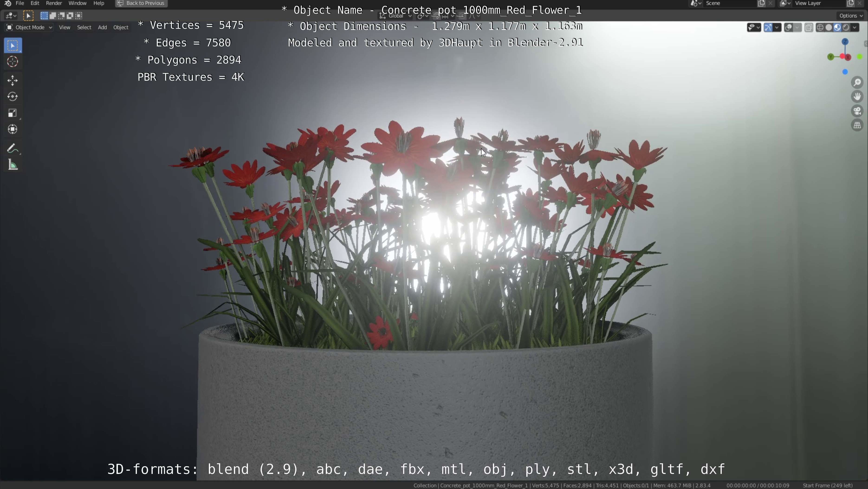This screenshot has width=868, height=489.
Task: Expand the shading options dropdown arrow
Action: point(855,28)
